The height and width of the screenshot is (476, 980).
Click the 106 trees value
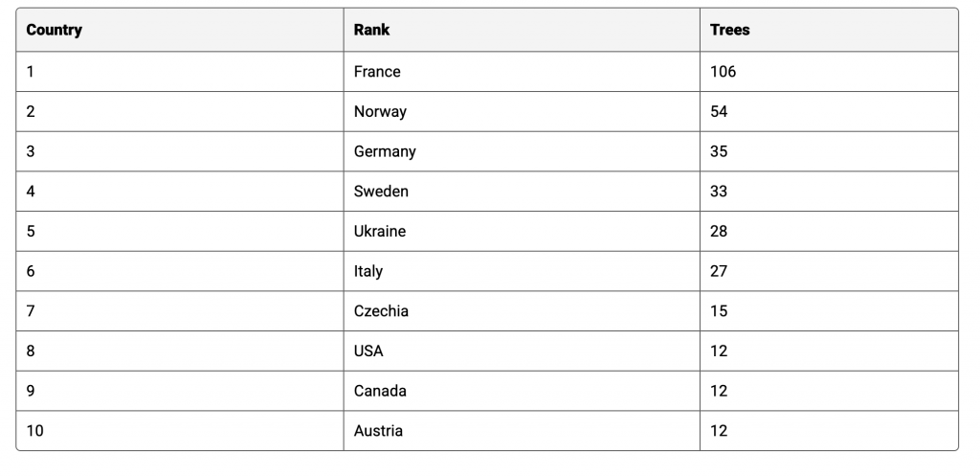point(724,72)
